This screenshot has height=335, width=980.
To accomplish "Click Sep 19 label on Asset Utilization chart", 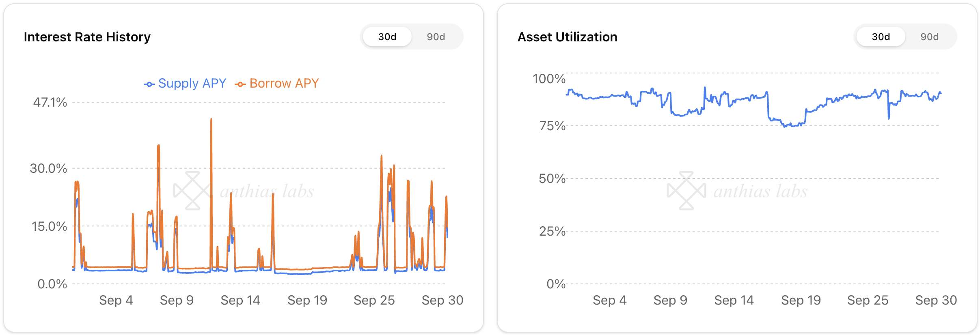I will point(801,300).
